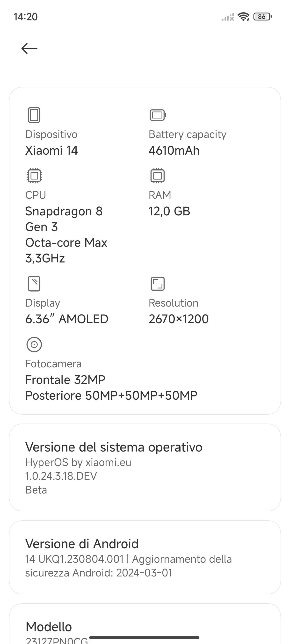Tap the back arrow icon
The image size is (290, 644).
(29, 48)
